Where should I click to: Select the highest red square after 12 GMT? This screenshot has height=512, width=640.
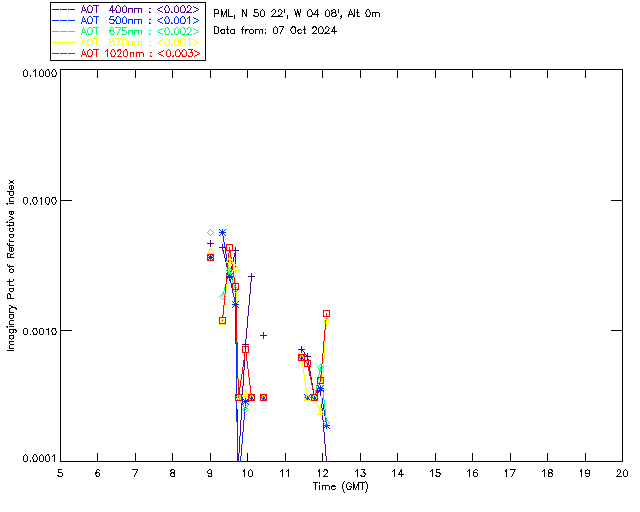[x=326, y=314]
